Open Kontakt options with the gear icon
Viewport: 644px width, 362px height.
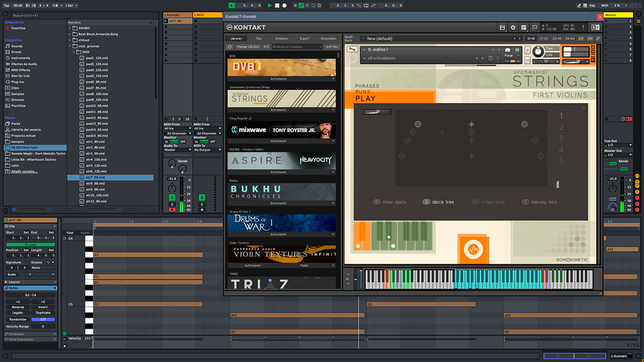pyautogui.click(x=513, y=27)
